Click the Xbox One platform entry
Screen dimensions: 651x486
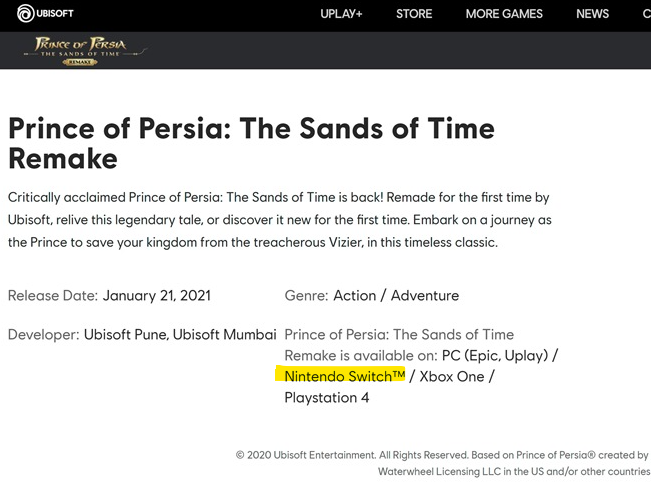[457, 376]
